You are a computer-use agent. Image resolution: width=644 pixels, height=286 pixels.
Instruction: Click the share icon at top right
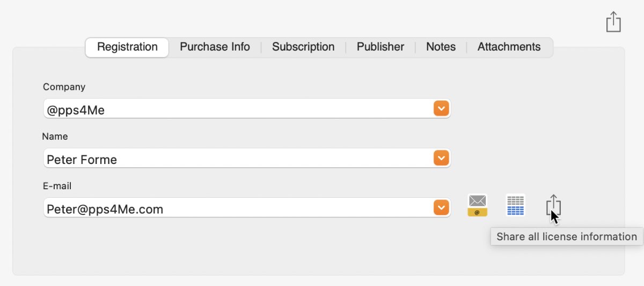click(613, 22)
